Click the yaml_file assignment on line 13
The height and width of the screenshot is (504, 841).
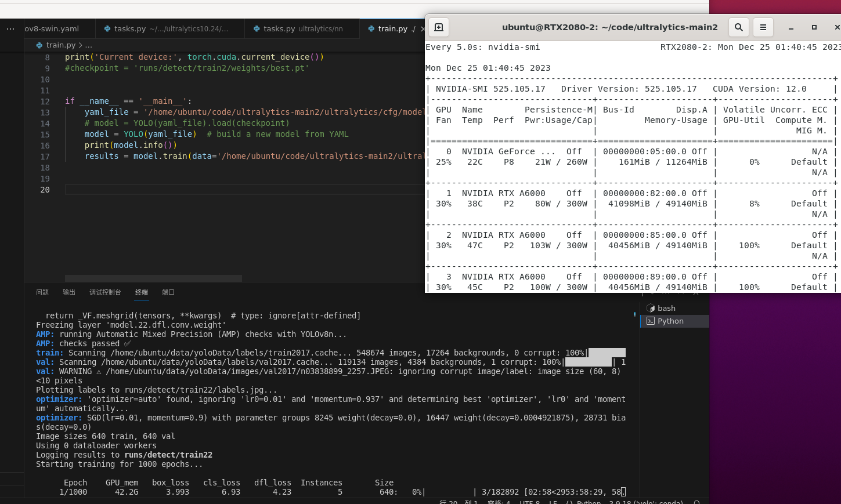255,112
